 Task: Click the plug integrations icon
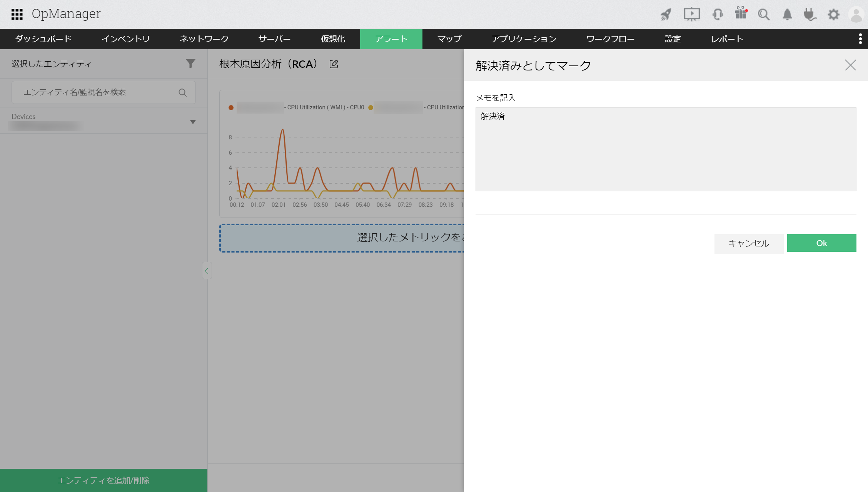[x=810, y=15]
